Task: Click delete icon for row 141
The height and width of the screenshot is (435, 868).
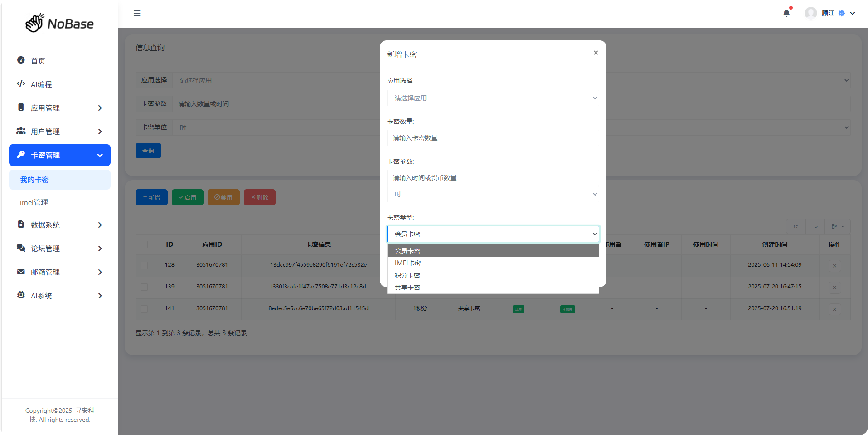Action: (x=834, y=309)
